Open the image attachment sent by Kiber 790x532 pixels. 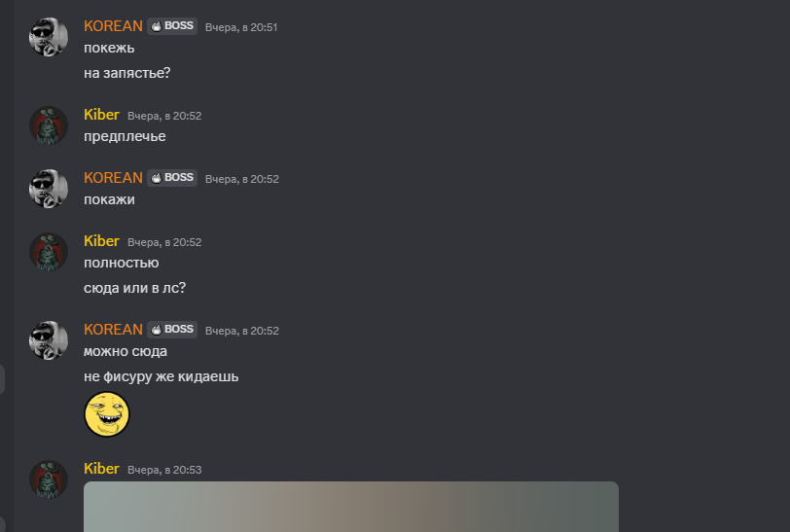[x=351, y=507]
